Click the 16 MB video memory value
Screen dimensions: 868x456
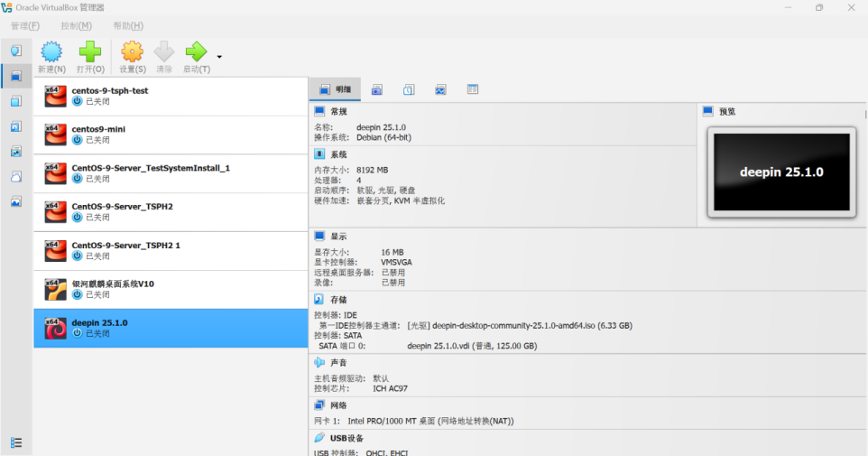[392, 252]
